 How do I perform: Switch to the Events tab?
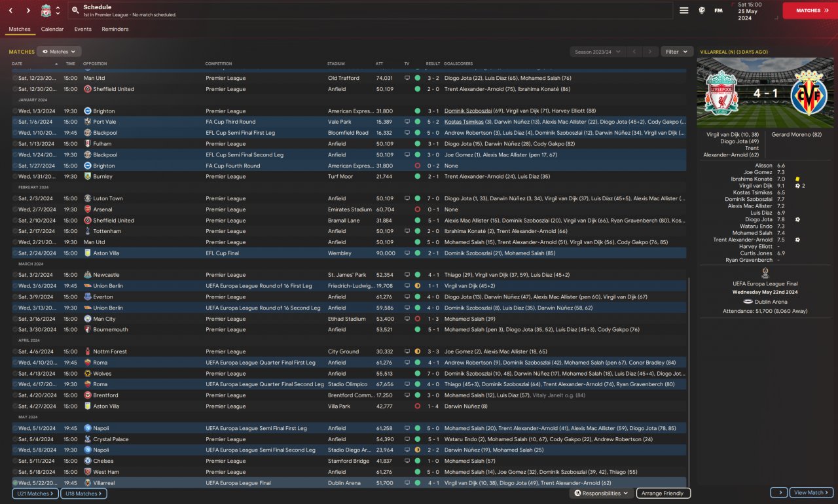[x=82, y=29]
